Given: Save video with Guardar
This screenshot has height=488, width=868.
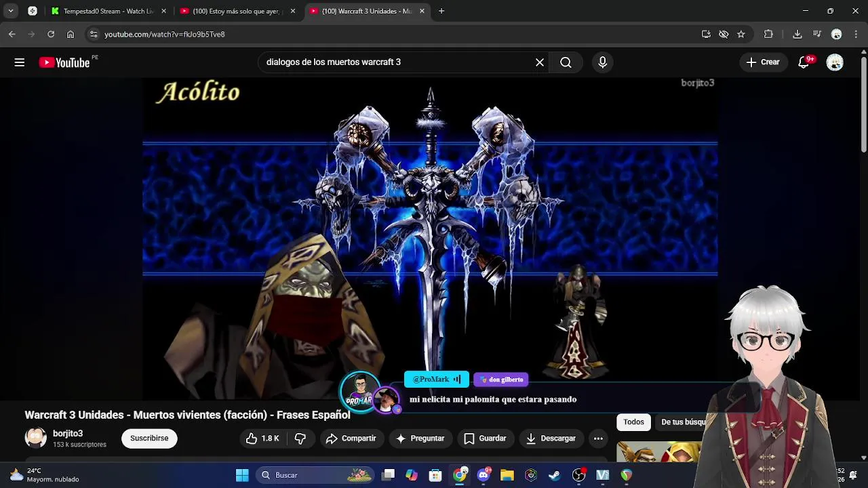Looking at the screenshot, I should (x=485, y=439).
